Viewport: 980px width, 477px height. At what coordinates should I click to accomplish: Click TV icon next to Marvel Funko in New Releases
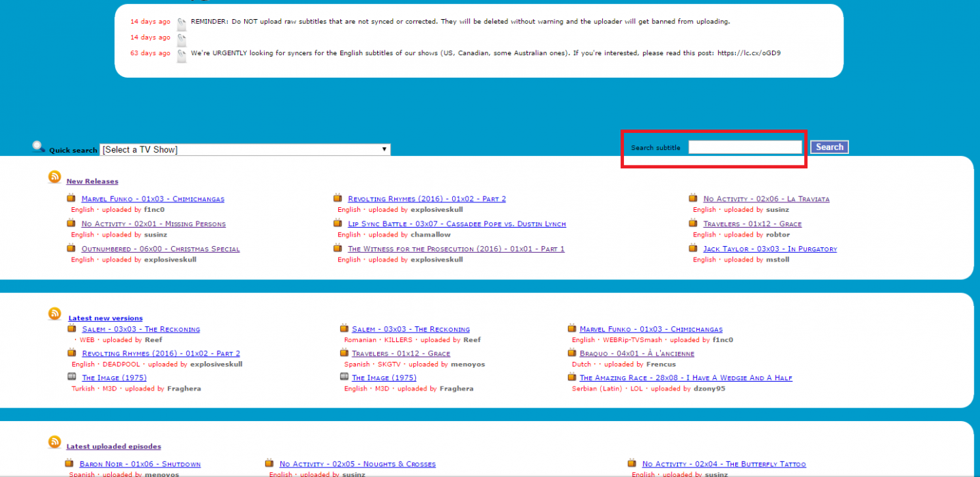[x=71, y=198]
